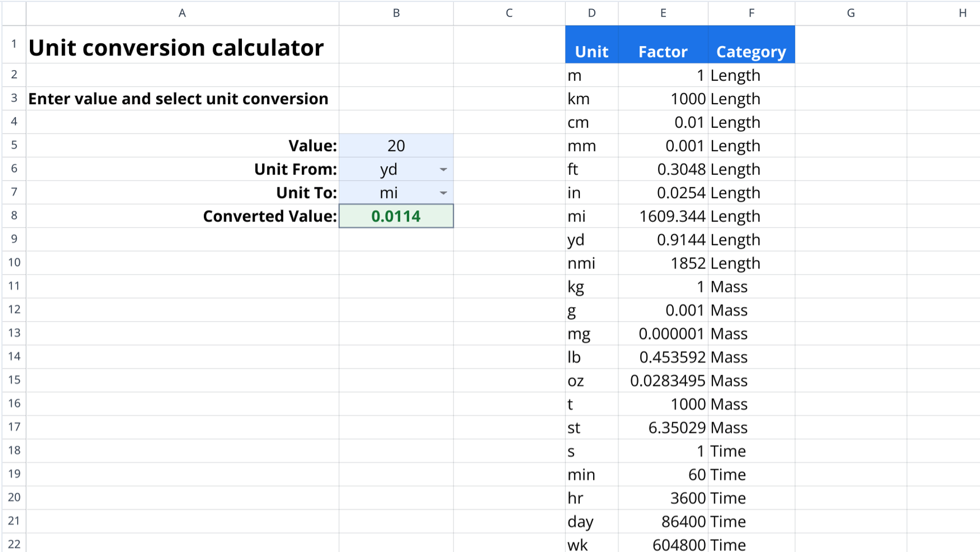Image resolution: width=980 pixels, height=552 pixels.
Task: Select the factor cell 0.0283495
Action: pos(663,381)
